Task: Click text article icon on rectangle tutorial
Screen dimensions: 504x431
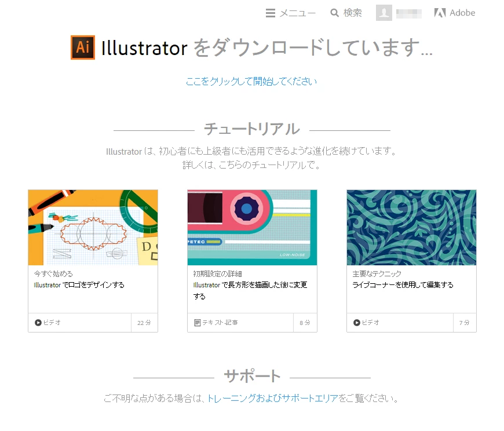Action: (x=198, y=322)
